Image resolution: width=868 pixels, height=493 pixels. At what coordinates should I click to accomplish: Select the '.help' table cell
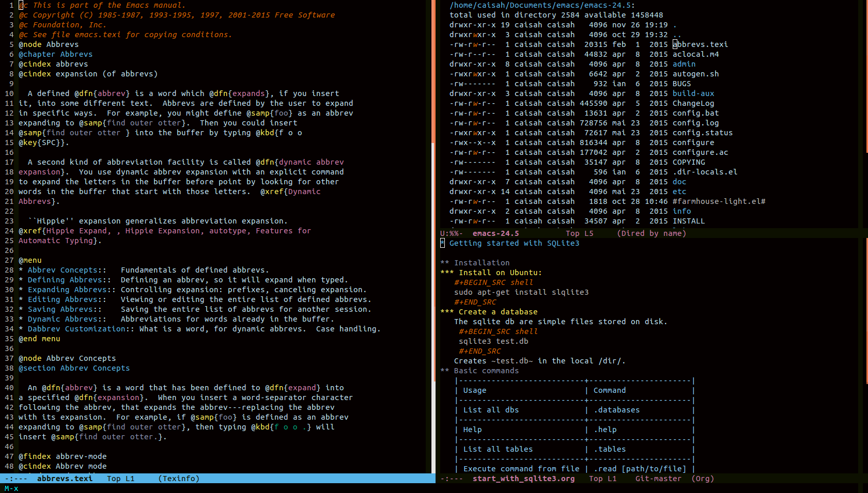coord(605,430)
